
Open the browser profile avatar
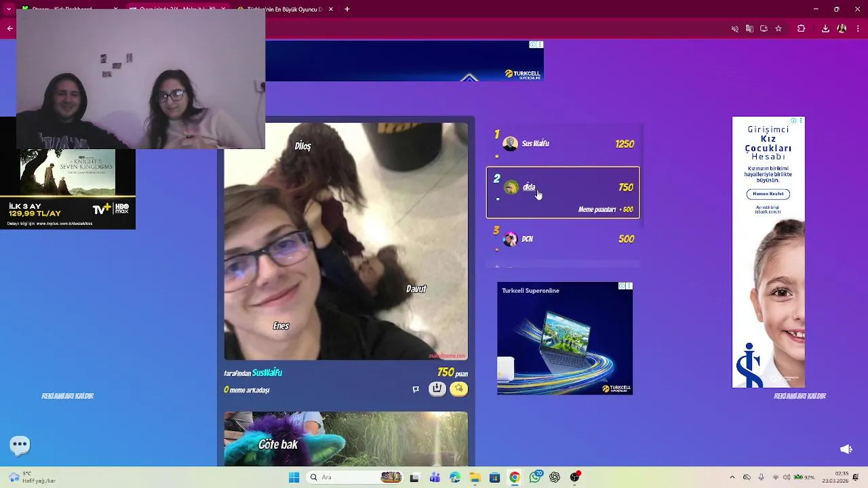click(x=842, y=28)
